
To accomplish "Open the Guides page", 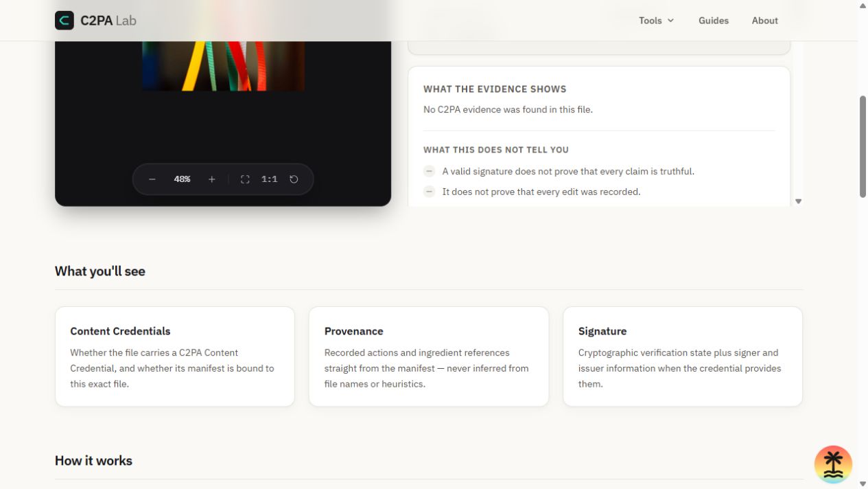I will tap(714, 21).
